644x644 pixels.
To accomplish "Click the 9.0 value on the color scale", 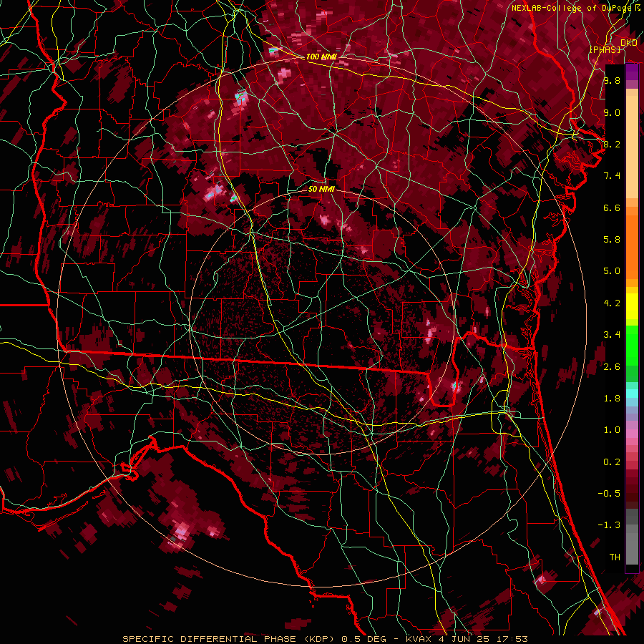I will [612, 112].
